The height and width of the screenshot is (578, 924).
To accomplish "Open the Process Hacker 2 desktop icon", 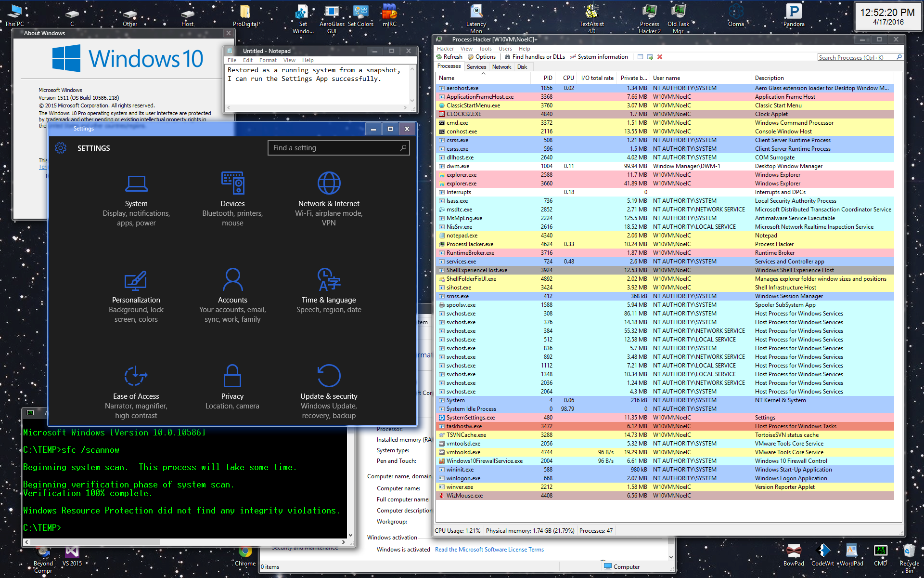I will point(650,19).
